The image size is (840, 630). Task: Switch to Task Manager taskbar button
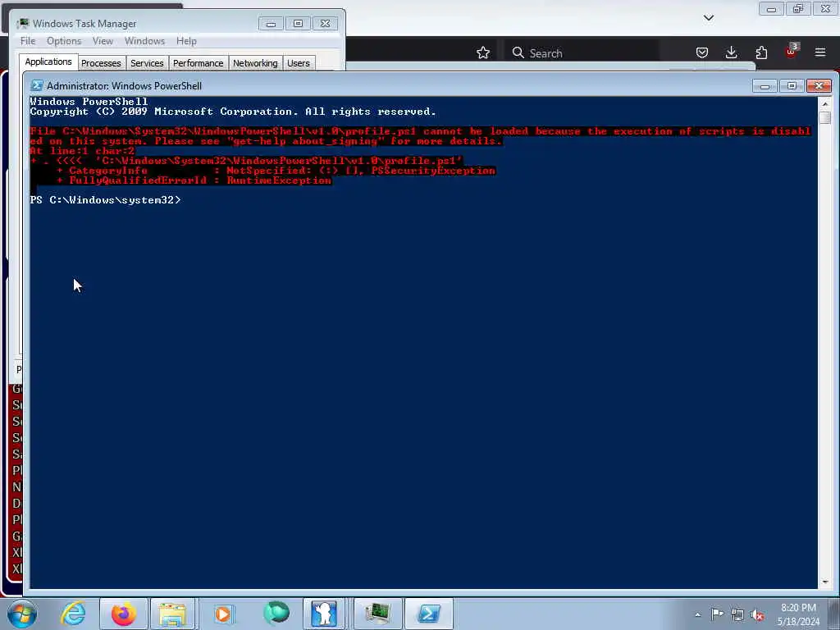377,614
